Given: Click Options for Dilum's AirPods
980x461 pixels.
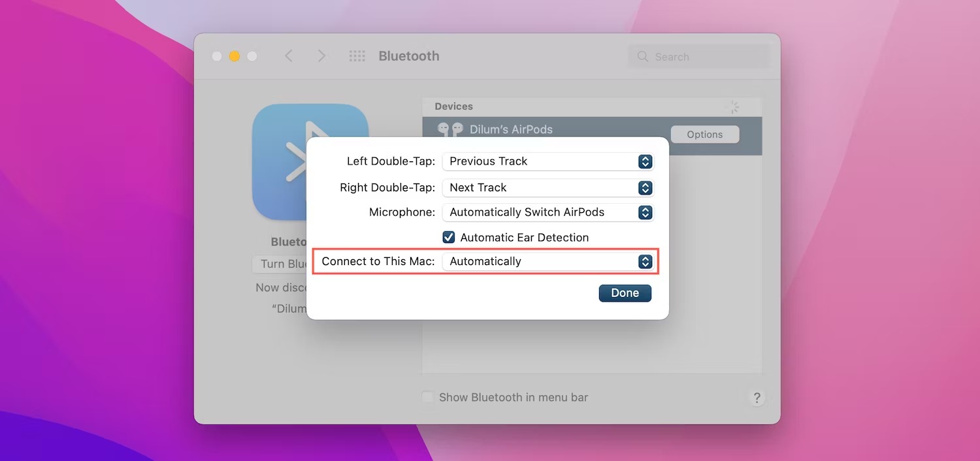Looking at the screenshot, I should [x=704, y=135].
